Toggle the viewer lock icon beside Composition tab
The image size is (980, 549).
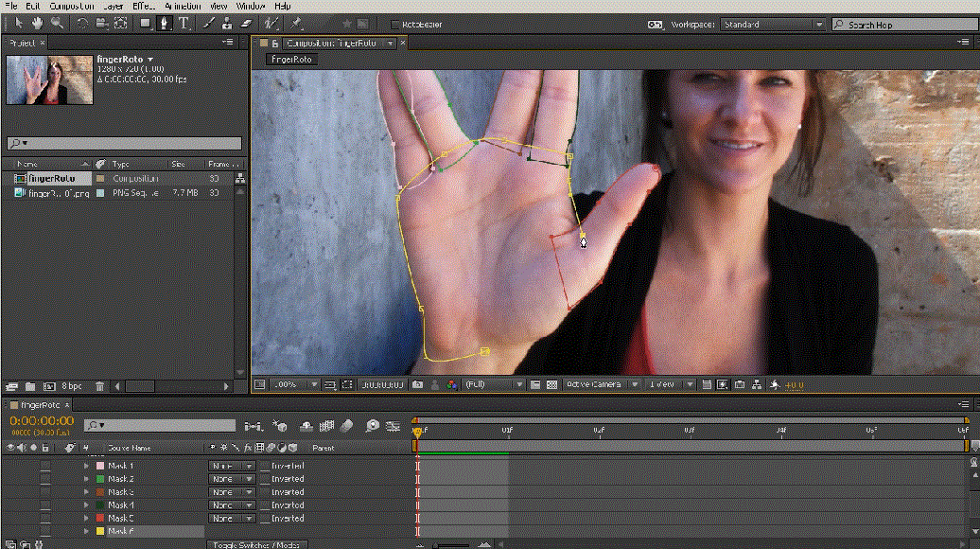click(x=275, y=44)
